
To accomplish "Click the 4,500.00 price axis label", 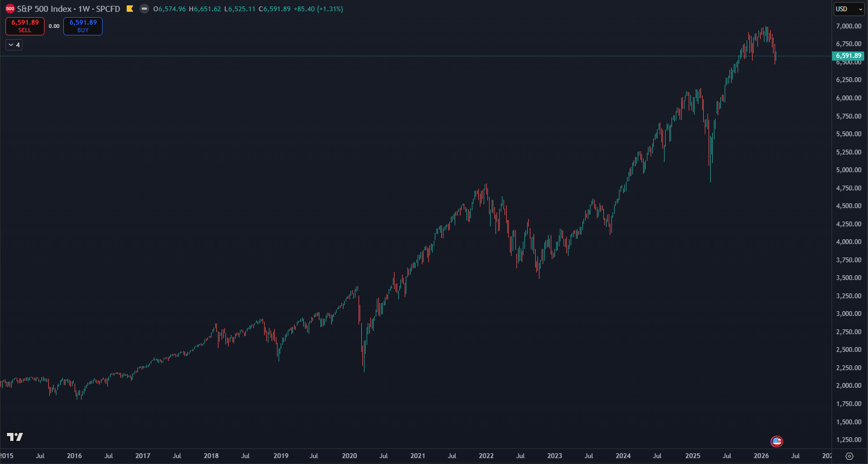I will point(849,206).
